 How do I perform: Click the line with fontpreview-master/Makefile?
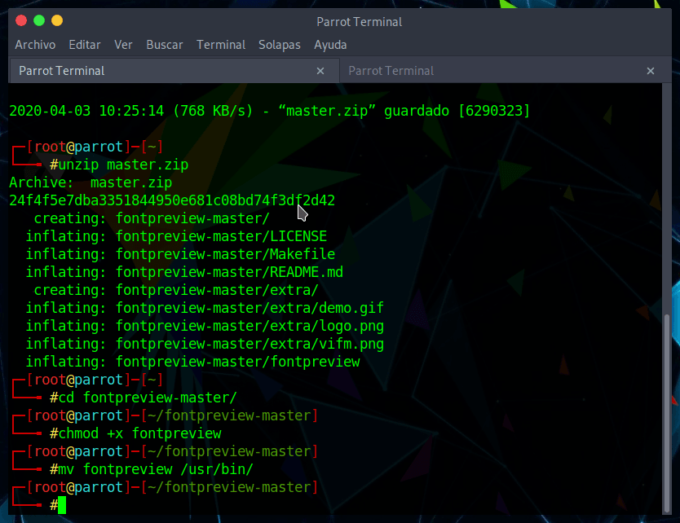pos(180,254)
